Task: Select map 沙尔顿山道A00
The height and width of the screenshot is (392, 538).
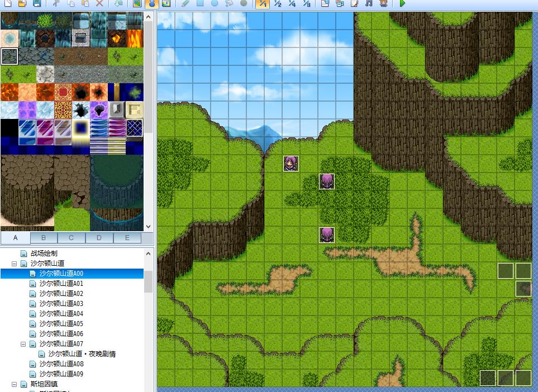Action: [x=61, y=273]
